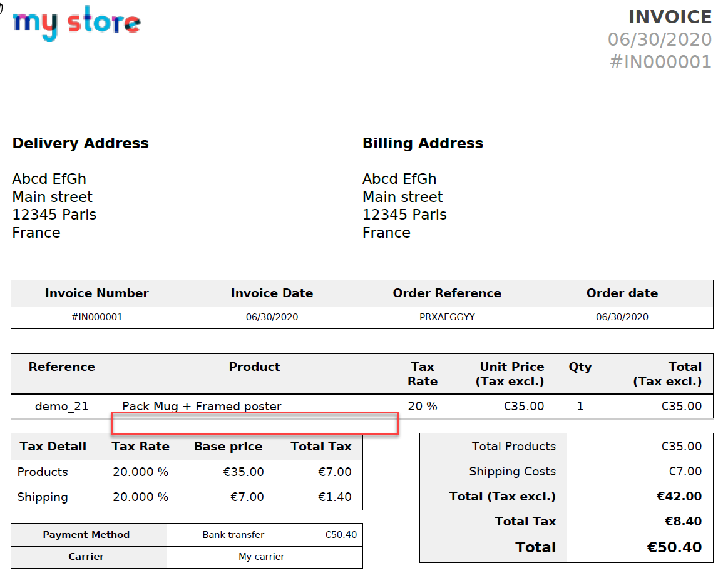The height and width of the screenshot is (578, 728).
Task: Select the grand Total €50.40
Action: click(x=675, y=547)
